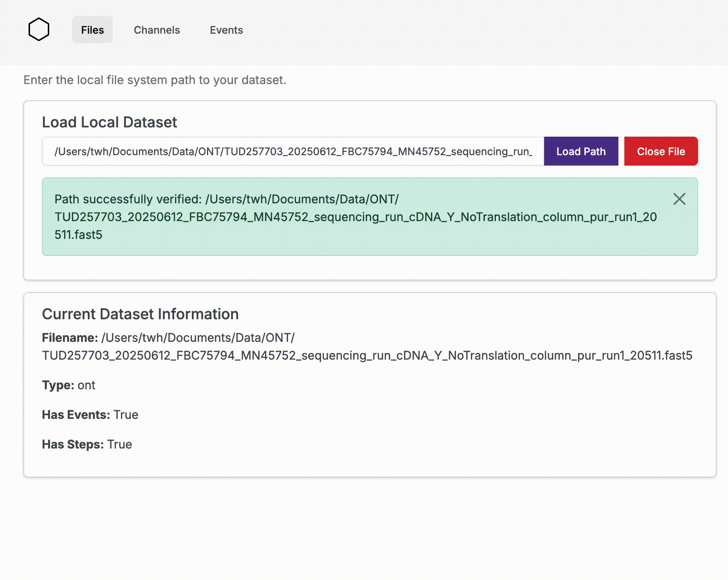
Task: Go to the Events tab
Action: tap(226, 30)
